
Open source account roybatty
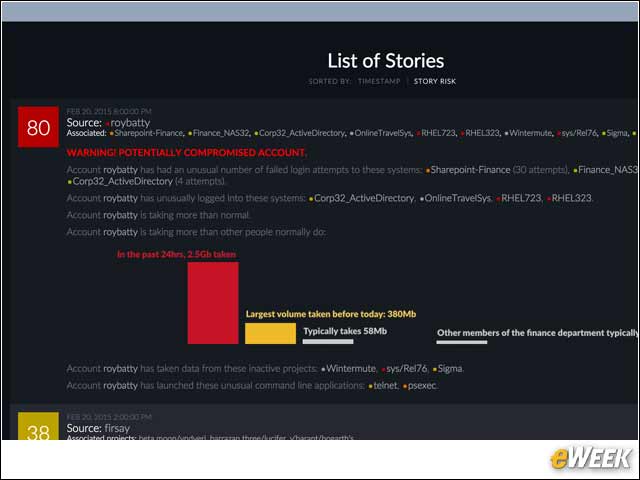coord(130,123)
